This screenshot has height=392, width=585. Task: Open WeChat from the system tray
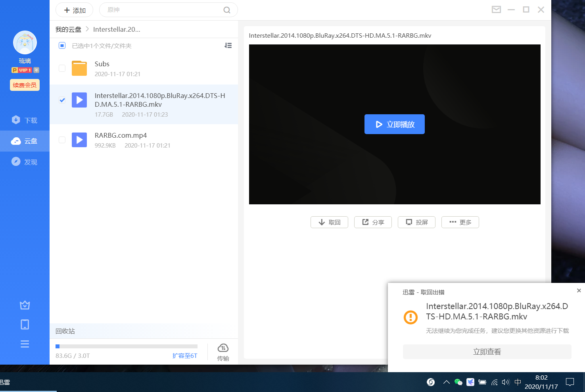458,382
